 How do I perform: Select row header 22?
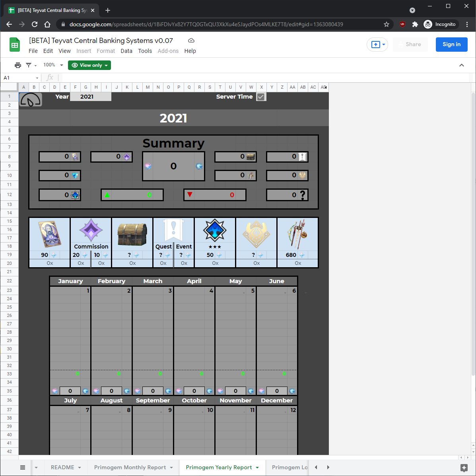[10, 281]
